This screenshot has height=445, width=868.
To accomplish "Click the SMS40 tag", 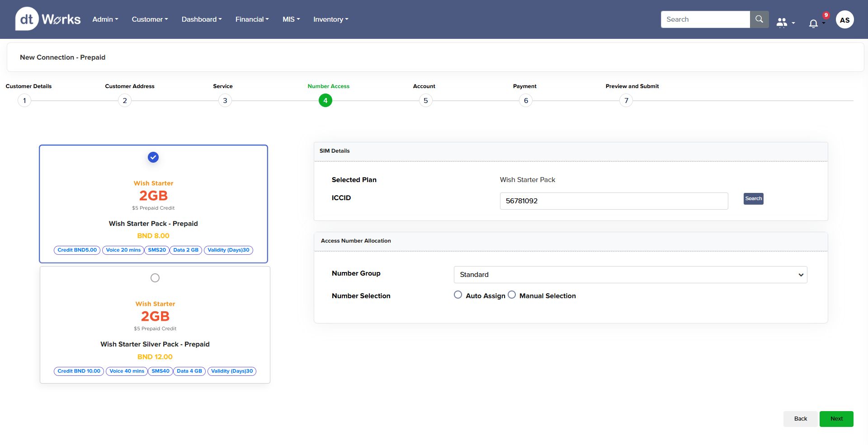I will pos(160,371).
